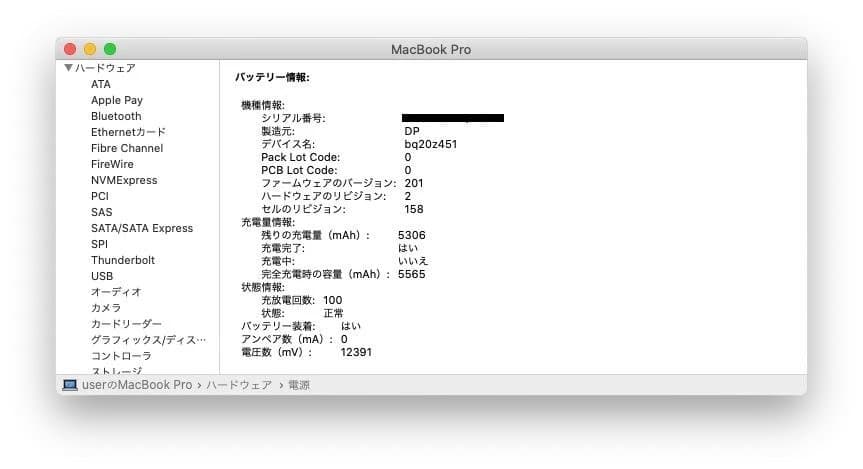Click 電源 in the path bar

pyautogui.click(x=299, y=385)
